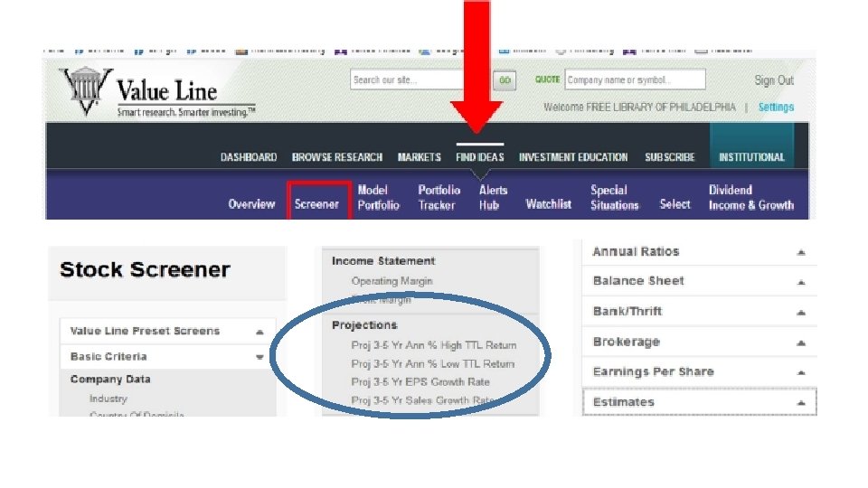
Task: Open the Settings link
Action: (776, 108)
